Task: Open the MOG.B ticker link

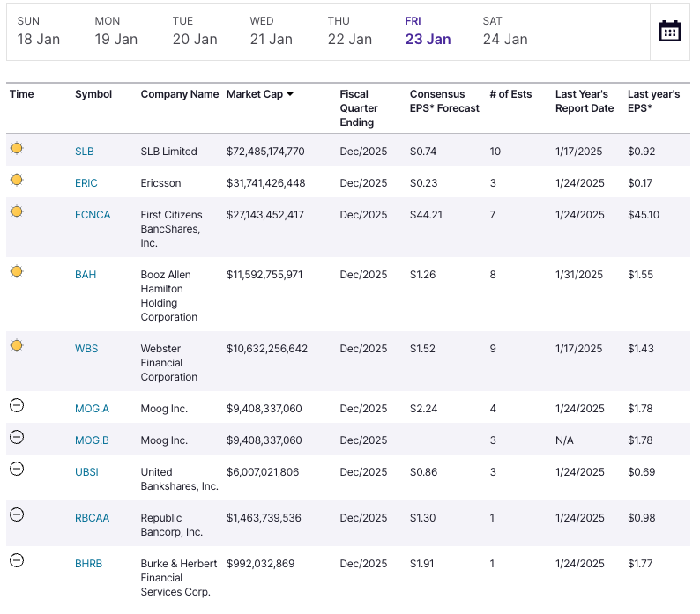Action: 92,440
